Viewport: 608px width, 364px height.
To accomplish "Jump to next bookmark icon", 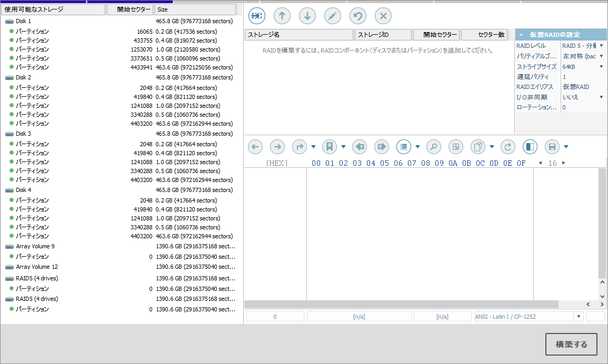I will (x=382, y=147).
